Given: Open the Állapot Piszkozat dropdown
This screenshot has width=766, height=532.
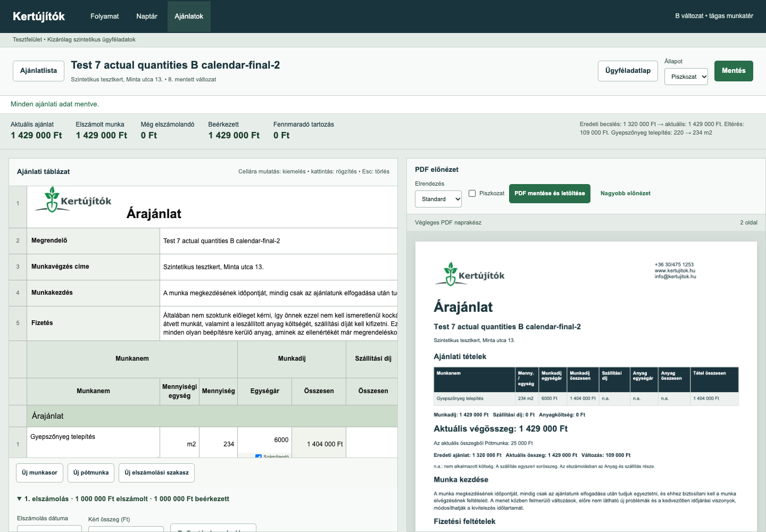Looking at the screenshot, I should click(686, 77).
